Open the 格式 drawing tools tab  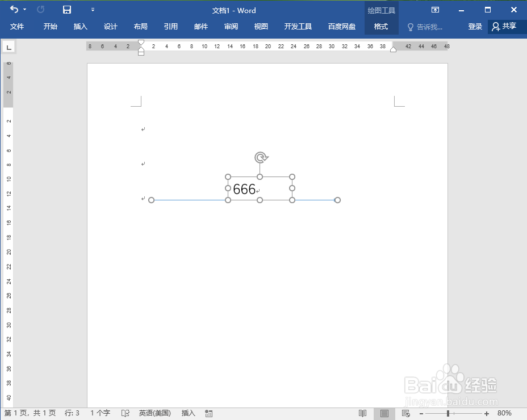pyautogui.click(x=381, y=27)
